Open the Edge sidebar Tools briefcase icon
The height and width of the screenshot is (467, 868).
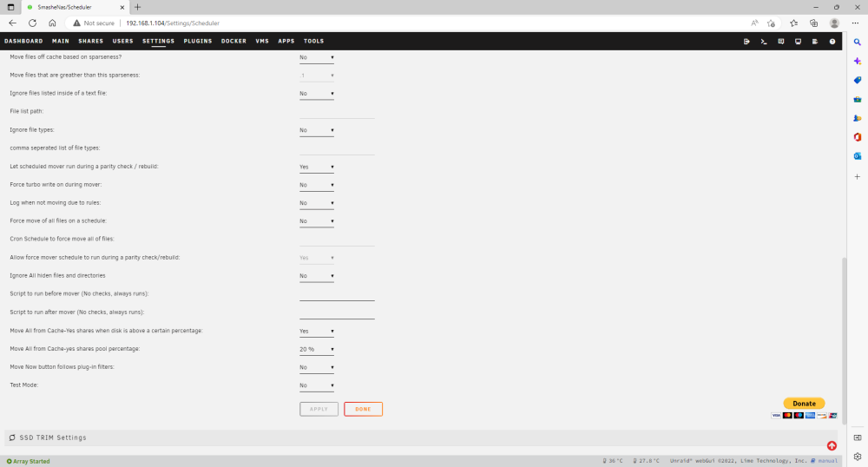click(x=857, y=99)
